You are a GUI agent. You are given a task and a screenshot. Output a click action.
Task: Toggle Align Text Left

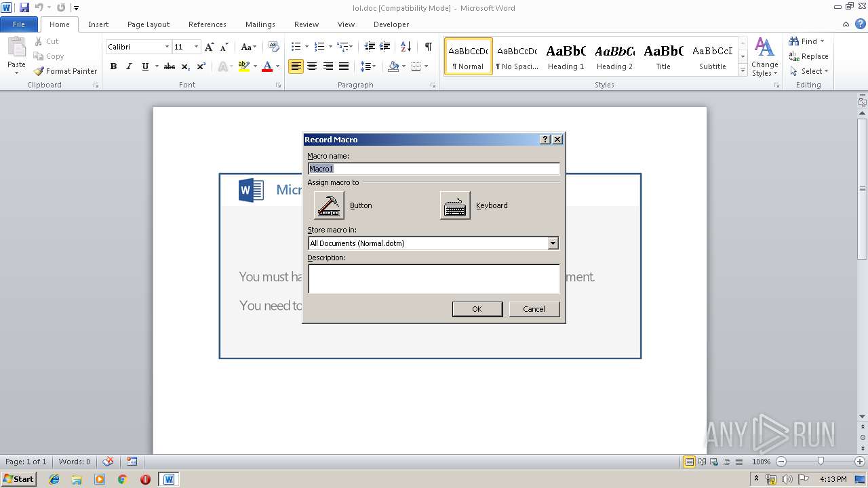point(296,66)
